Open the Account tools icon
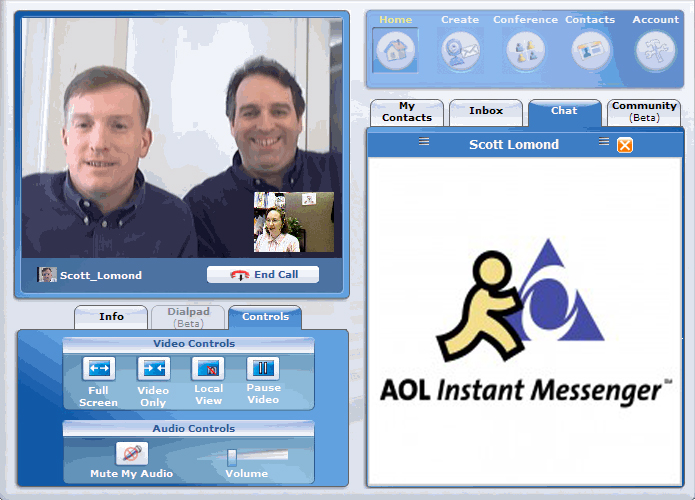This screenshot has height=500, width=695. click(x=656, y=51)
